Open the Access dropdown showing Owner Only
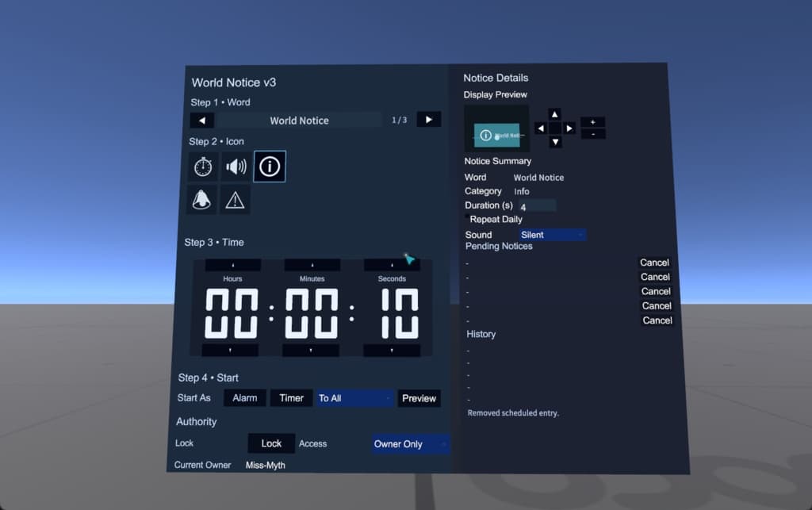The image size is (812, 510). [410, 444]
